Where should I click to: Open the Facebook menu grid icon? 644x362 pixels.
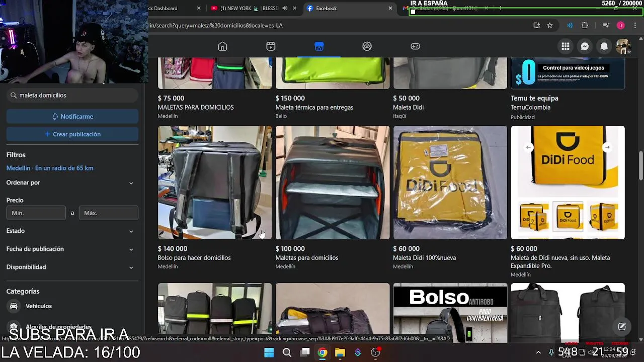tap(566, 46)
